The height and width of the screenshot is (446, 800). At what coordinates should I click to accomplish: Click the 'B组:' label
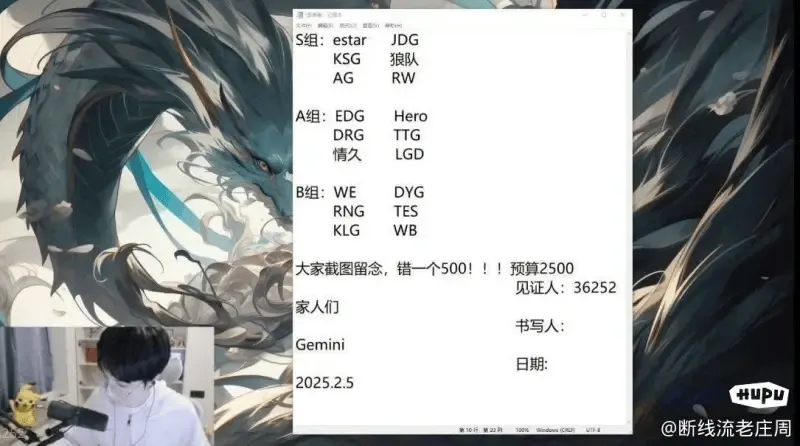[x=310, y=192]
